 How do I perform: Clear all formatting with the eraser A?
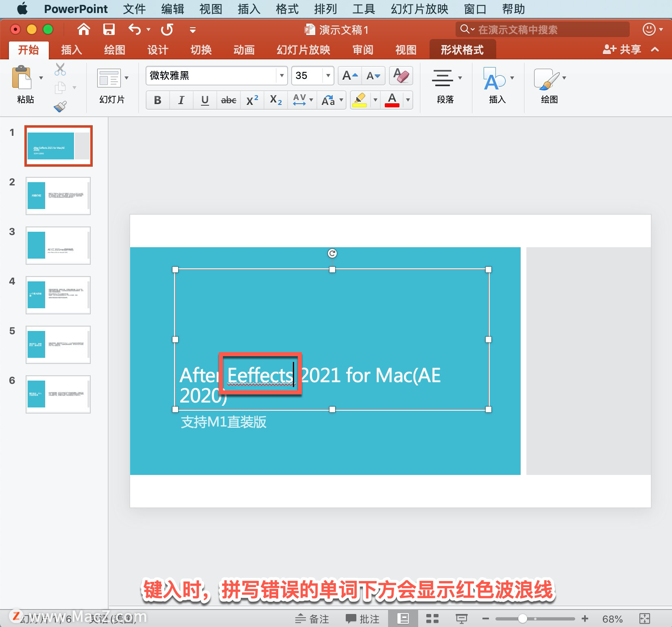click(x=401, y=76)
